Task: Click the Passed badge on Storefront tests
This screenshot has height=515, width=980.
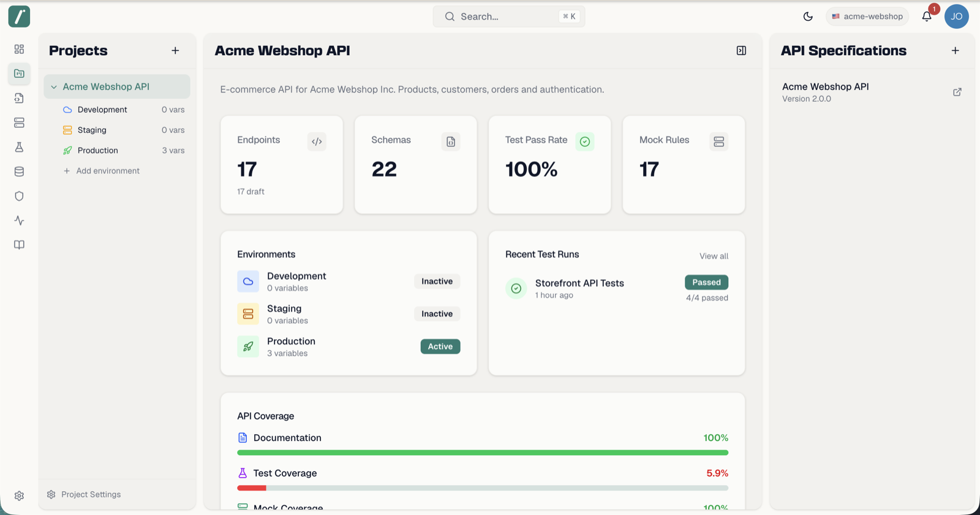Action: [706, 282]
